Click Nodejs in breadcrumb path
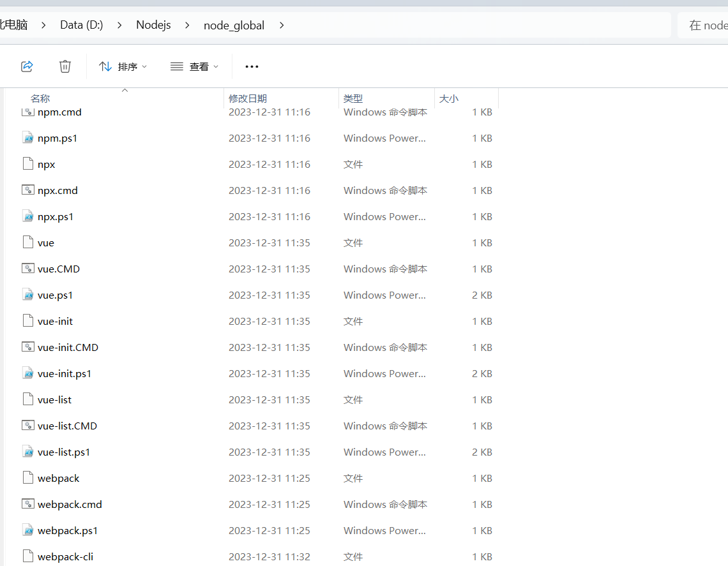 (x=153, y=25)
